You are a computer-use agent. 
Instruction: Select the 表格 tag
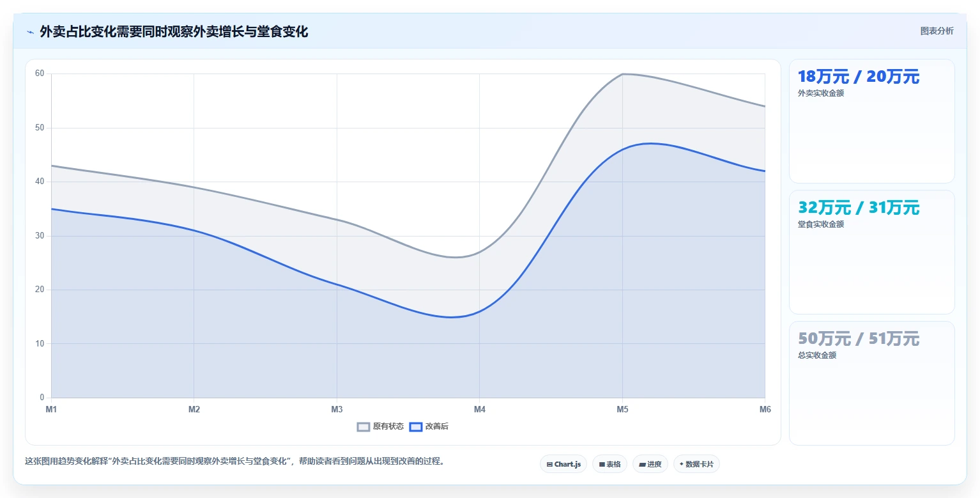point(609,464)
